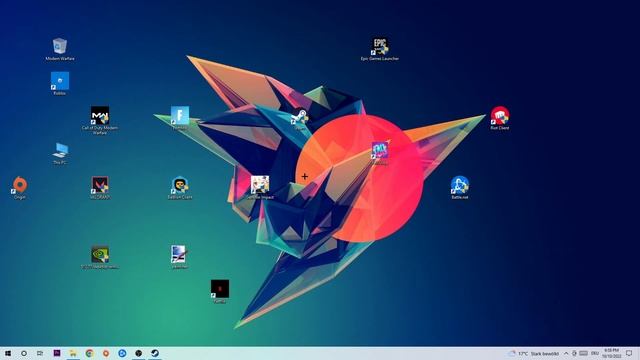Open the Windows Start menu
Viewport: 640px width, 360px height.
coord(8,353)
